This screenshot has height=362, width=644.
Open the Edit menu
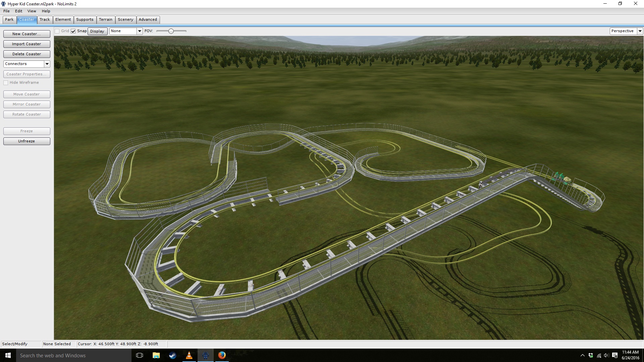point(18,11)
